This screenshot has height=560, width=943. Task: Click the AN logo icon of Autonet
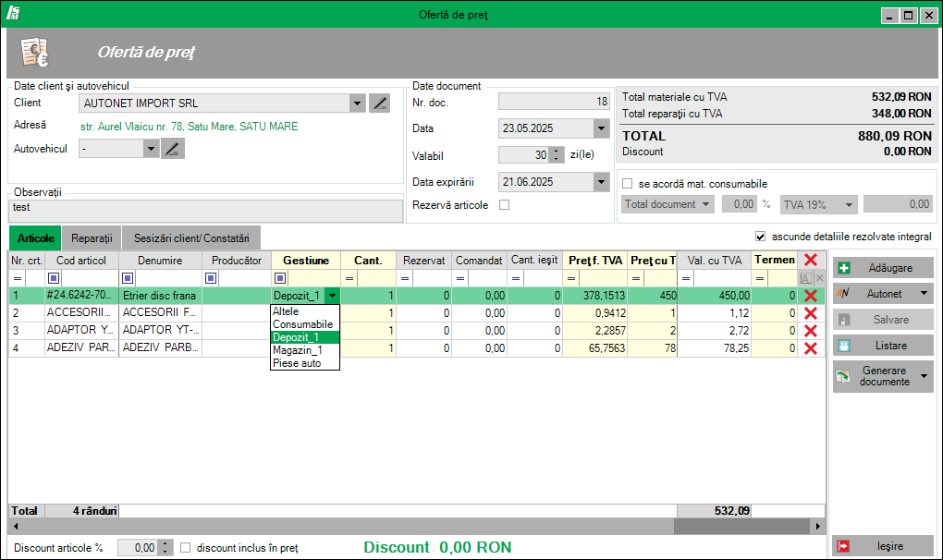[x=843, y=293]
